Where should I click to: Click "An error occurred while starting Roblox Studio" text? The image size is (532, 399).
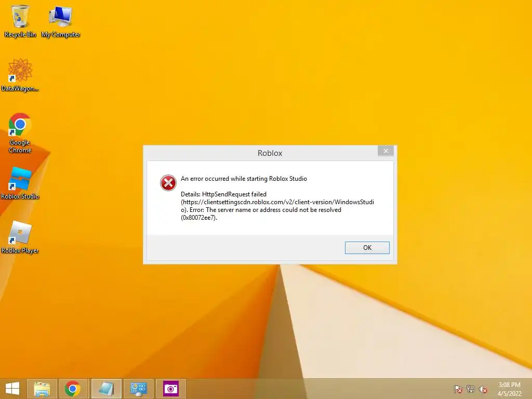[x=244, y=179]
